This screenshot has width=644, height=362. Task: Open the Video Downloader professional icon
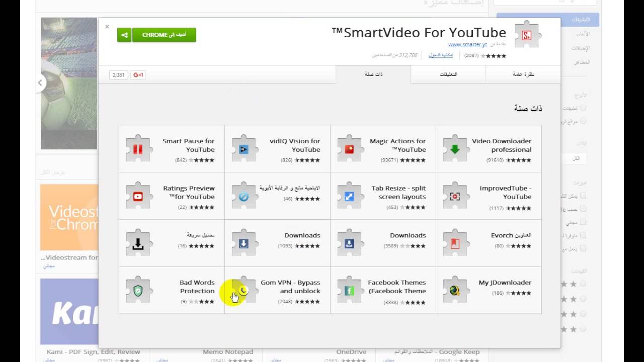455,149
